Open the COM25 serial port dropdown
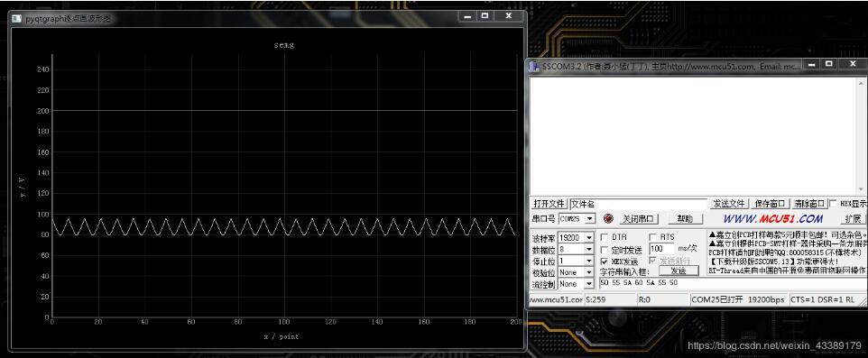 pos(577,218)
